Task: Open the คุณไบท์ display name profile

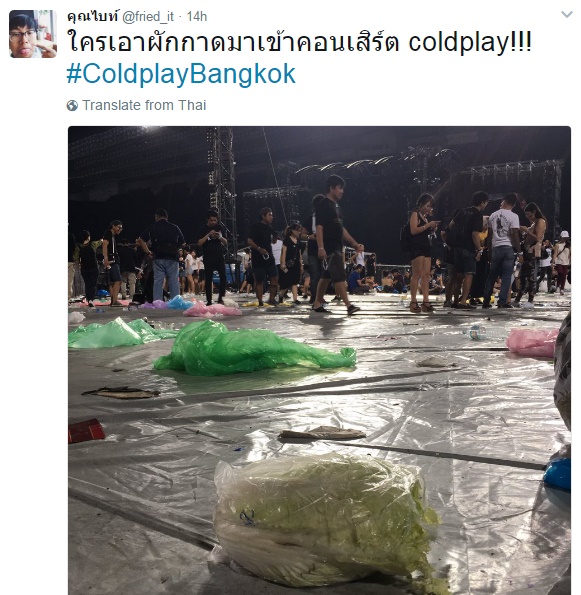Action: [93, 16]
